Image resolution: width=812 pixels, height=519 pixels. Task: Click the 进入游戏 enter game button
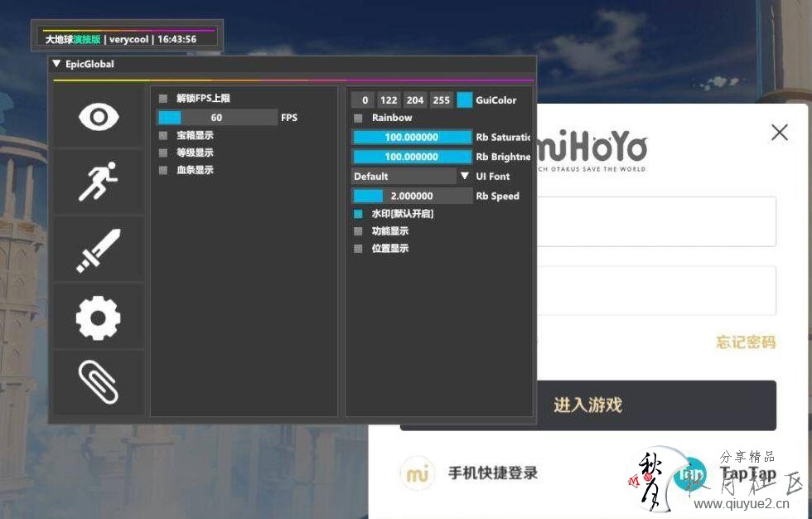(x=588, y=405)
